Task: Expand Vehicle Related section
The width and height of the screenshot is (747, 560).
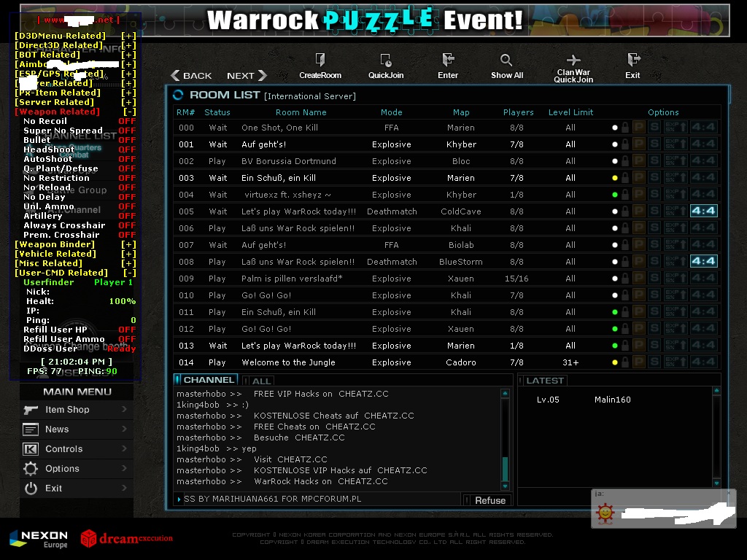Action: tap(128, 254)
